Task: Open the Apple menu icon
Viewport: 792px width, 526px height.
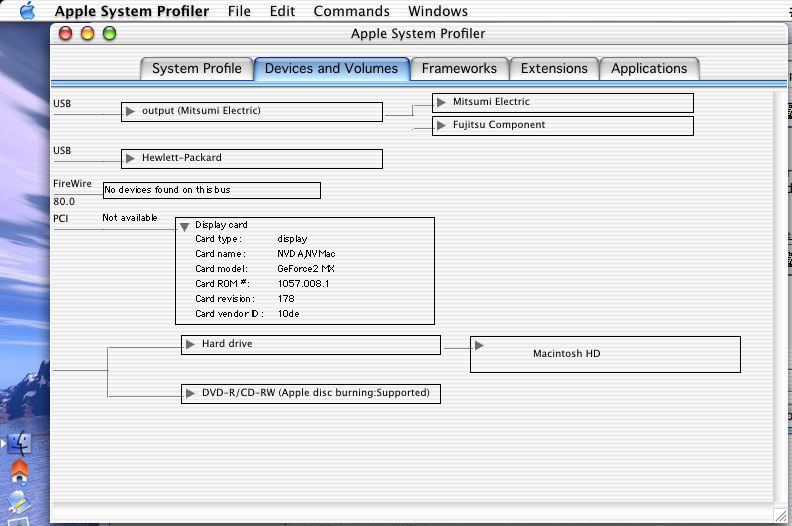Action: (x=27, y=11)
